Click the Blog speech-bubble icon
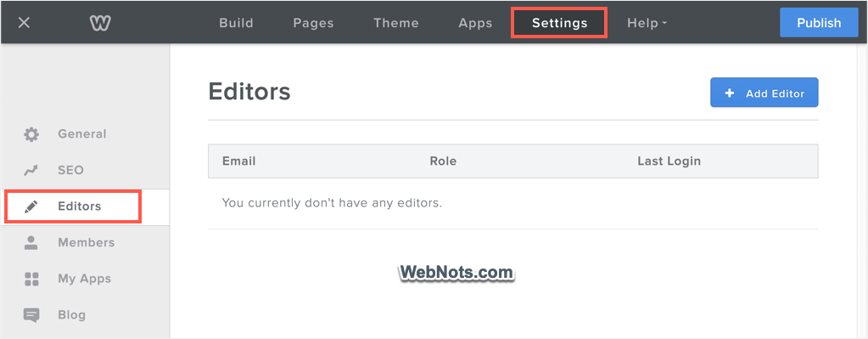This screenshot has height=339, width=868. (31, 315)
